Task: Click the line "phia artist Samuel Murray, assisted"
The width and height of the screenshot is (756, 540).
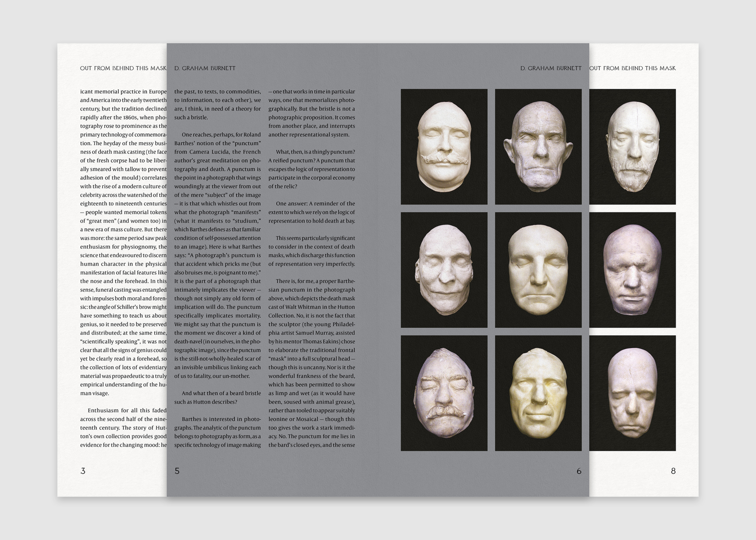Action: [x=312, y=333]
